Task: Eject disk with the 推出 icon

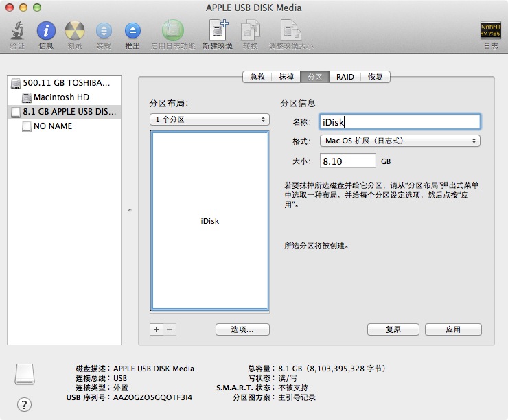Action: pos(132,31)
